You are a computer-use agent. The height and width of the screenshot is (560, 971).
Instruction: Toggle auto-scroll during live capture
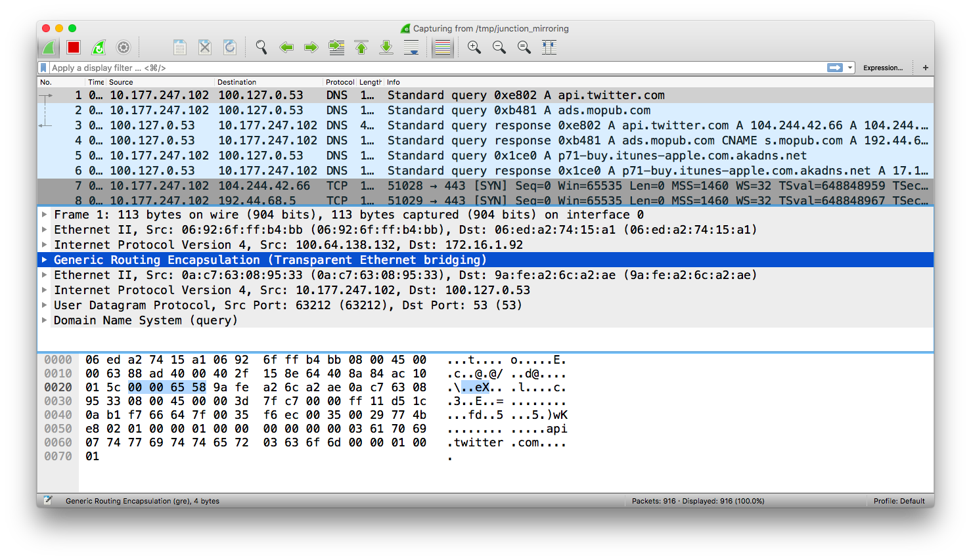point(411,47)
